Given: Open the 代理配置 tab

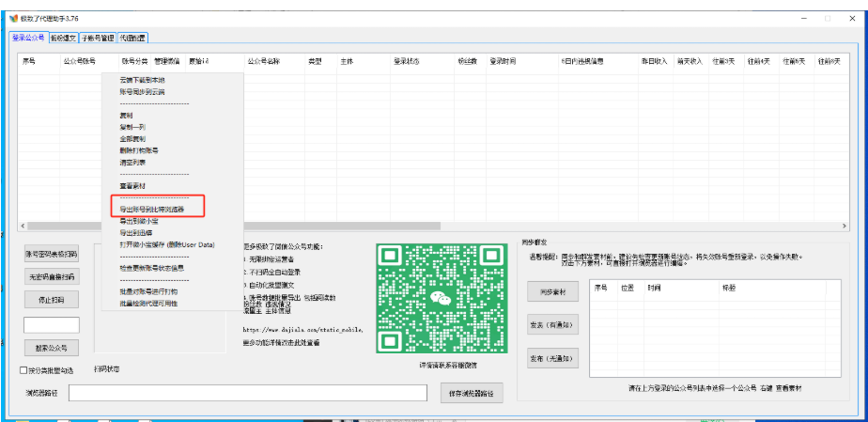Looking at the screenshot, I should pyautogui.click(x=132, y=38).
